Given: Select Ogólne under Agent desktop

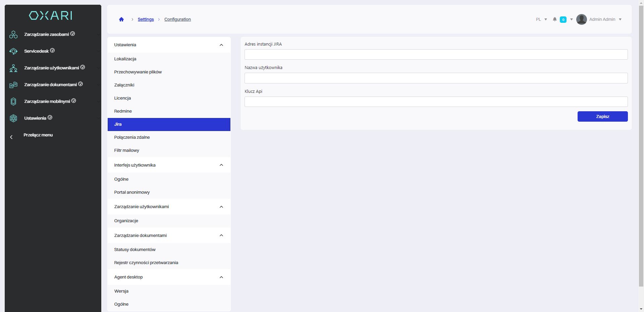Looking at the screenshot, I should [169, 304].
